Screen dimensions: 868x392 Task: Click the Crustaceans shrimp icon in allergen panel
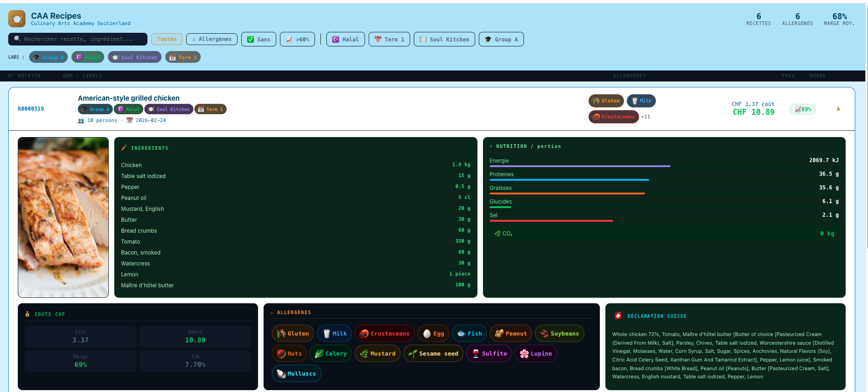[x=364, y=334]
